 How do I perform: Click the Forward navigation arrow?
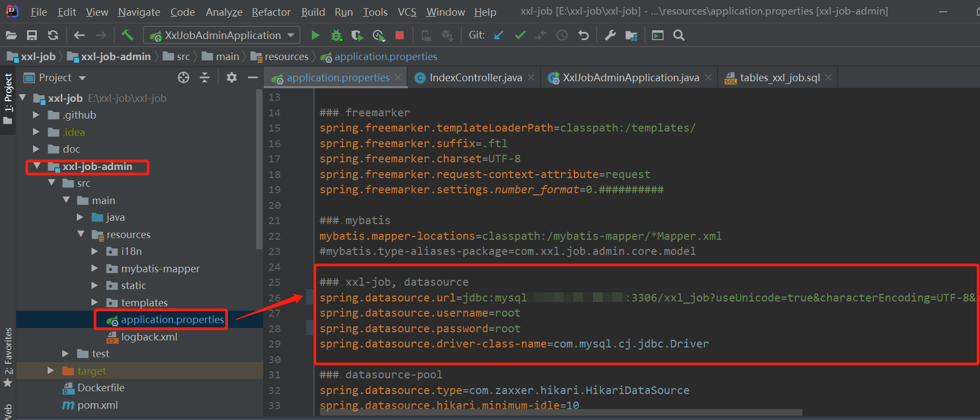click(101, 35)
